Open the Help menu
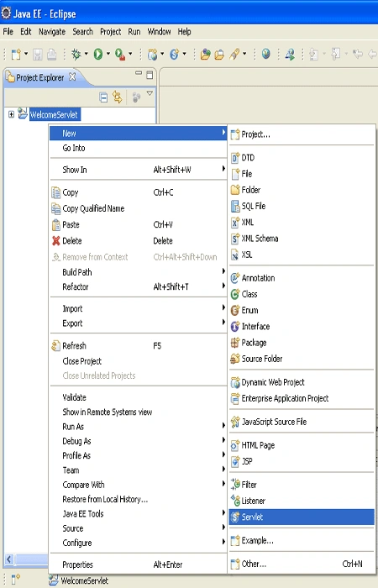This screenshot has width=378, height=588. tap(184, 32)
